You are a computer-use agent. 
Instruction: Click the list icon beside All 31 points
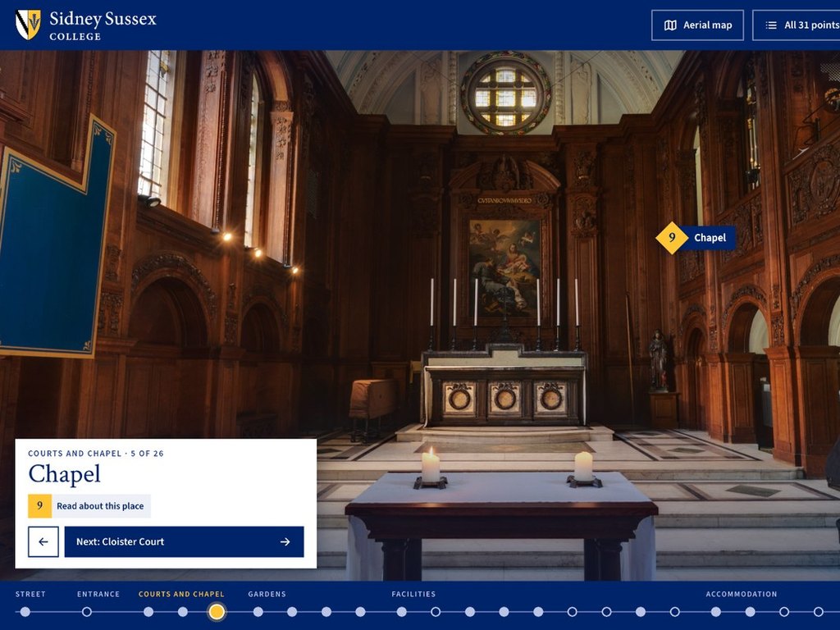[771, 25]
